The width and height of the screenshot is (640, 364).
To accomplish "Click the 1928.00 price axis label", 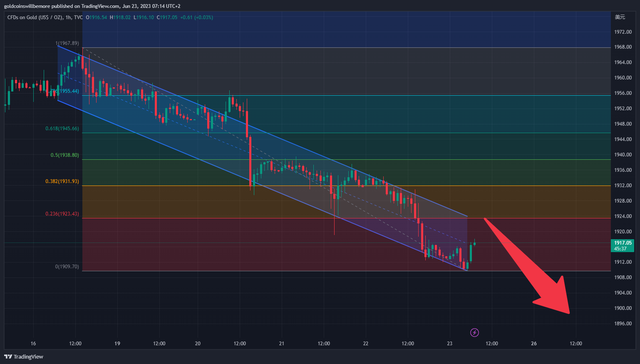I will [x=623, y=201].
